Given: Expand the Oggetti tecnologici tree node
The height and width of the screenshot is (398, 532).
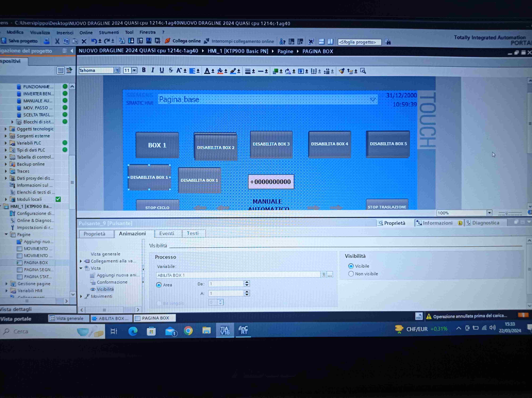Looking at the screenshot, I should 6,129.
